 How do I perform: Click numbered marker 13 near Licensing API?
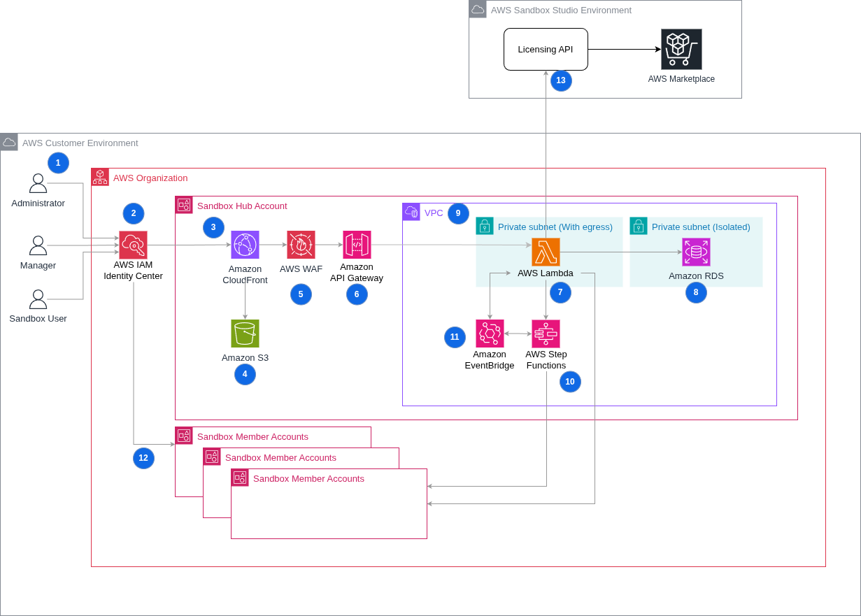(561, 81)
